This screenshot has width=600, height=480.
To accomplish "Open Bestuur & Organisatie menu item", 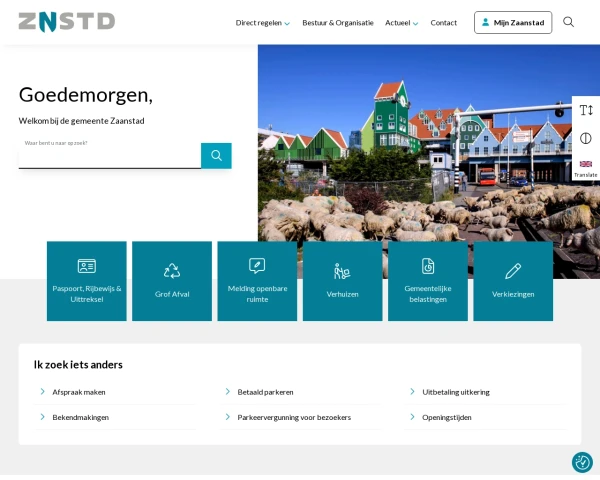I will pyautogui.click(x=338, y=23).
